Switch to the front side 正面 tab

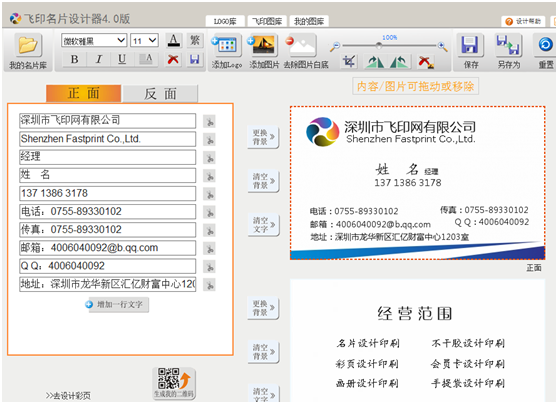pyautogui.click(x=84, y=94)
